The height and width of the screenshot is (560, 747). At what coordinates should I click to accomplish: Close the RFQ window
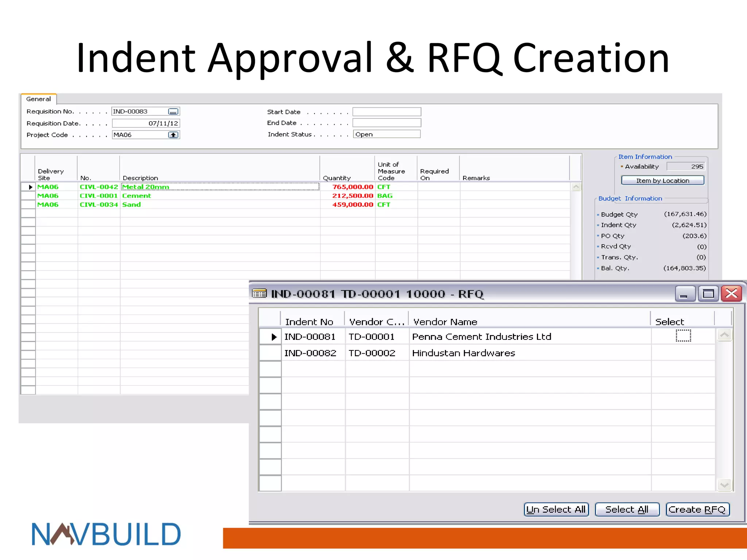point(731,293)
